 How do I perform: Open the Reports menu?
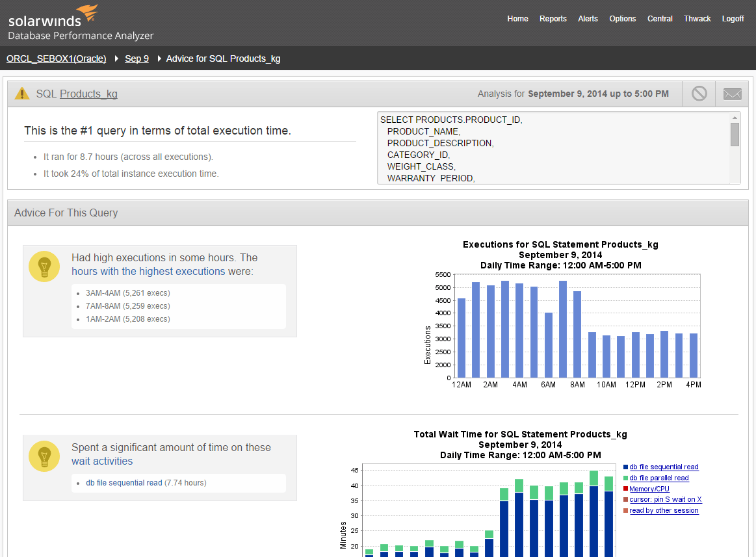click(x=553, y=18)
